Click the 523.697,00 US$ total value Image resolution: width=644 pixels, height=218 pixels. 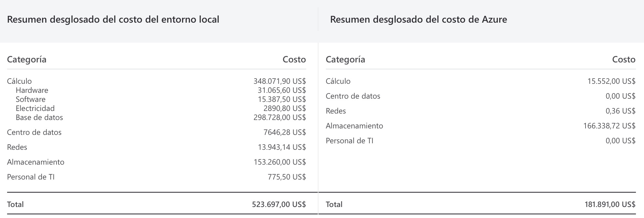279,204
